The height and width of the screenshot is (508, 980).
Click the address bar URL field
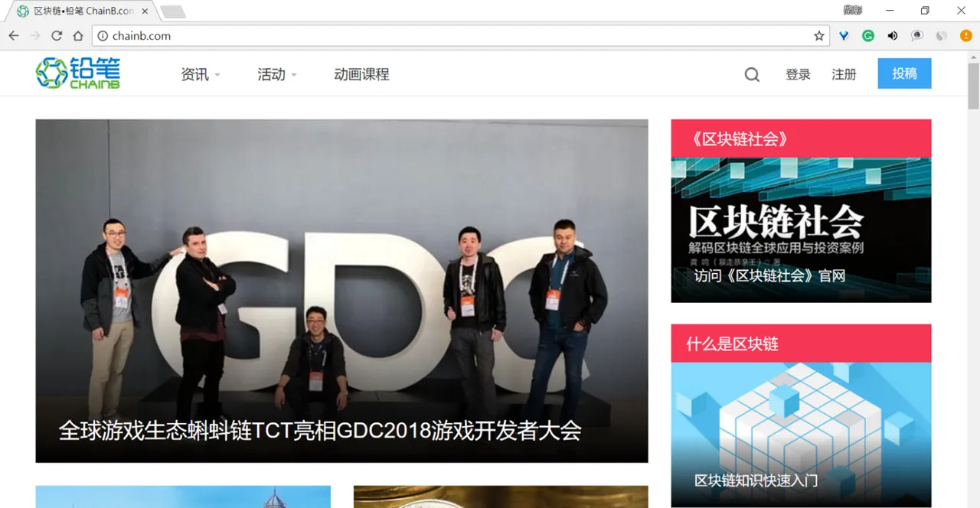(459, 36)
